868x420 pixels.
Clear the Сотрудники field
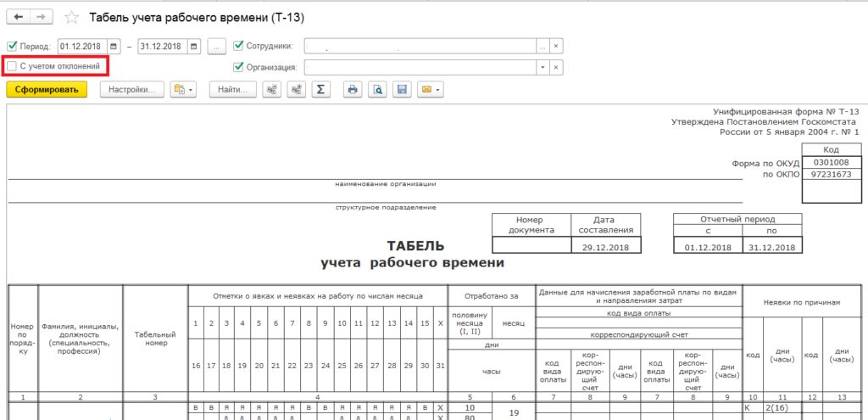coord(556,46)
